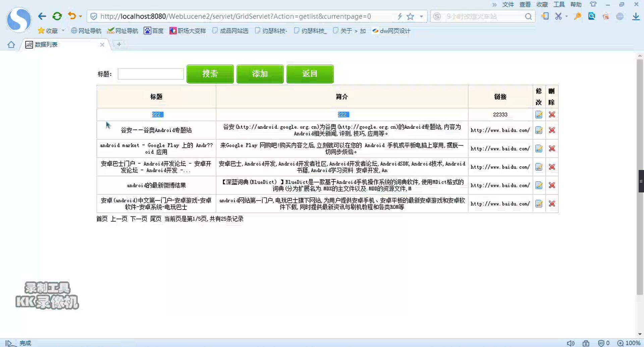Click the 简介 column header
Screen dimensions: 644x347
pos(342,97)
